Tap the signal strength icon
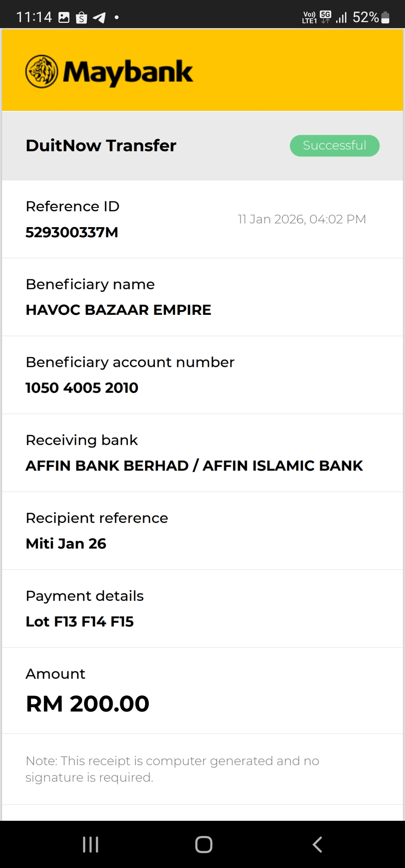 pyautogui.click(x=341, y=17)
